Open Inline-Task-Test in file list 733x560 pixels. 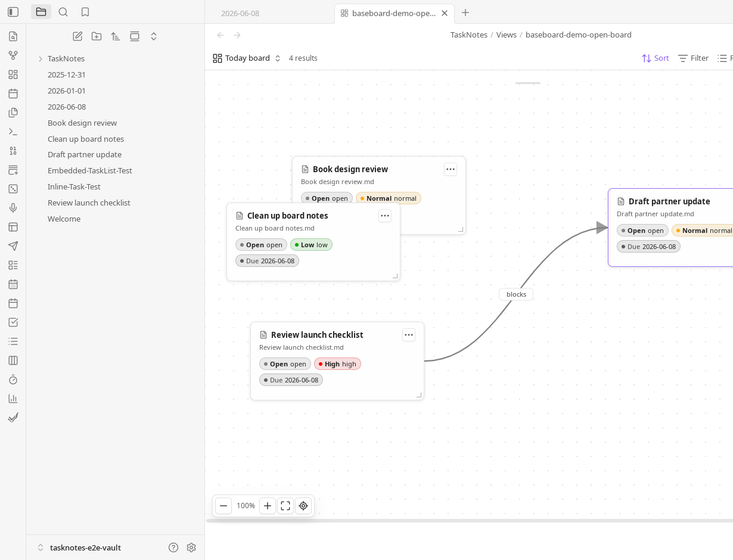coord(74,186)
